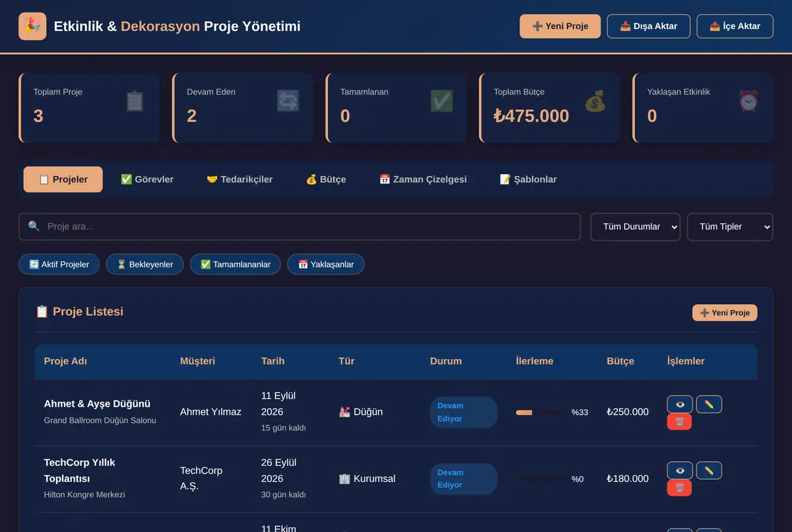Click Yeni Proje beside the Proje Listesi title
This screenshot has height=532, width=792.
[x=725, y=313]
